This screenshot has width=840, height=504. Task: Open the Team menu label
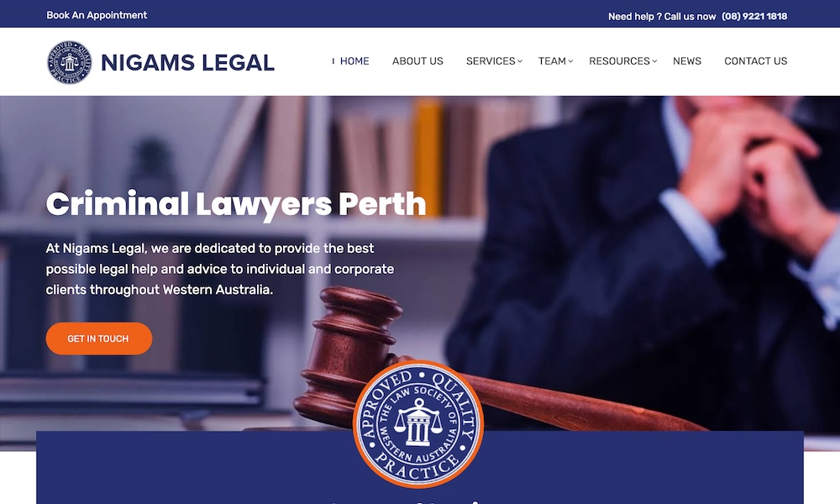(x=552, y=61)
